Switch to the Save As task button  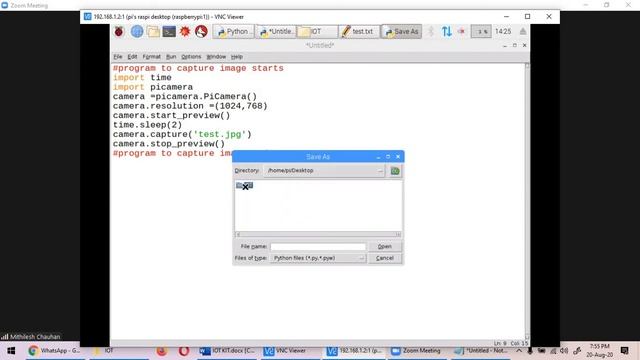pos(401,31)
